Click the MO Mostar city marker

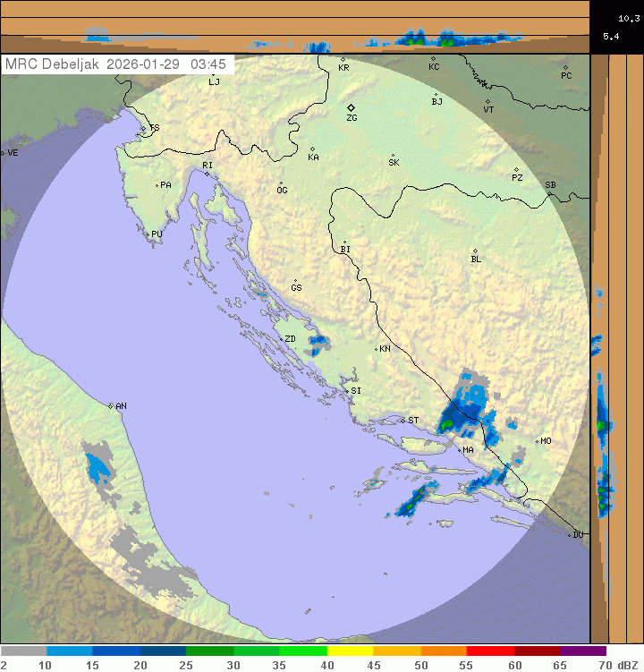[x=537, y=440]
